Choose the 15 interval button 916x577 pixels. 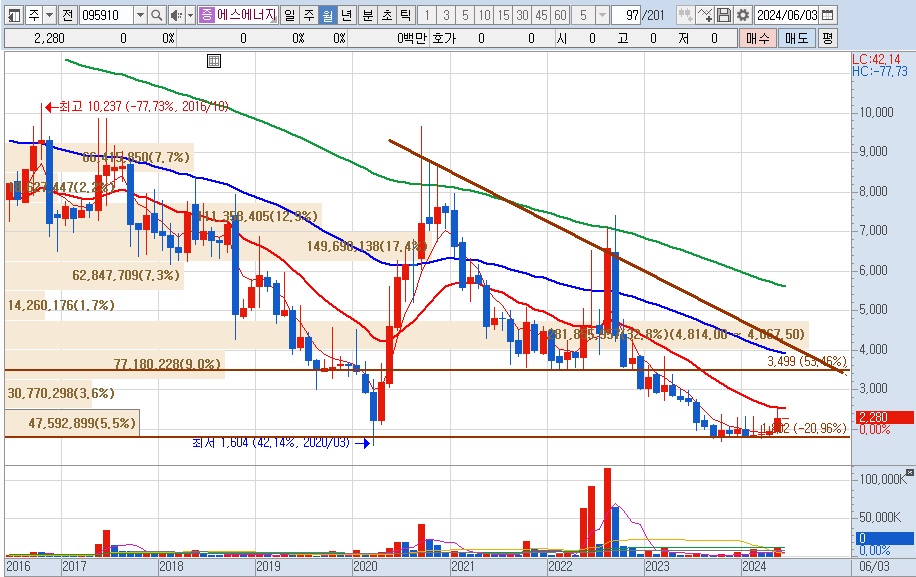click(x=504, y=15)
